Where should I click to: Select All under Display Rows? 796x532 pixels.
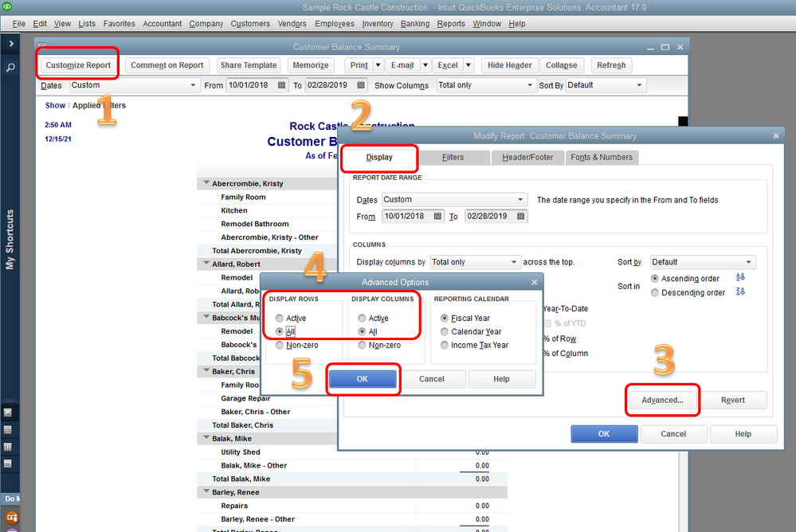pos(280,331)
